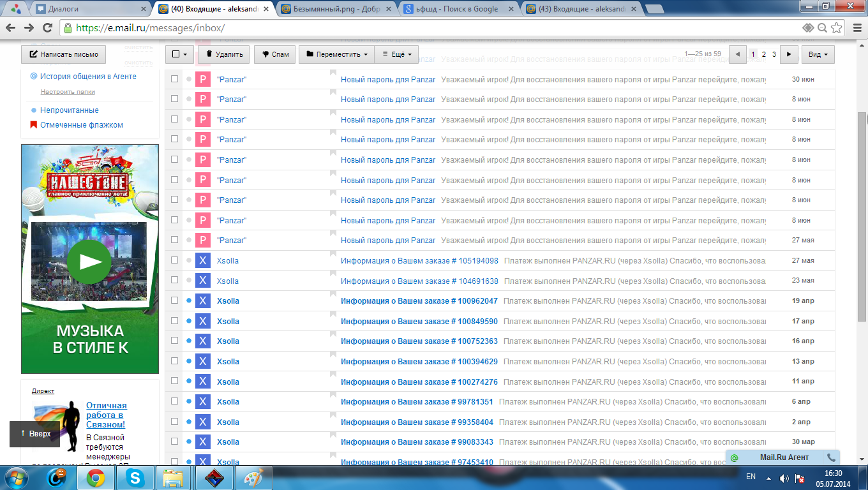Tick checkbox for order 100962047
Image resolution: width=868 pixels, height=490 pixels.
pyautogui.click(x=174, y=301)
